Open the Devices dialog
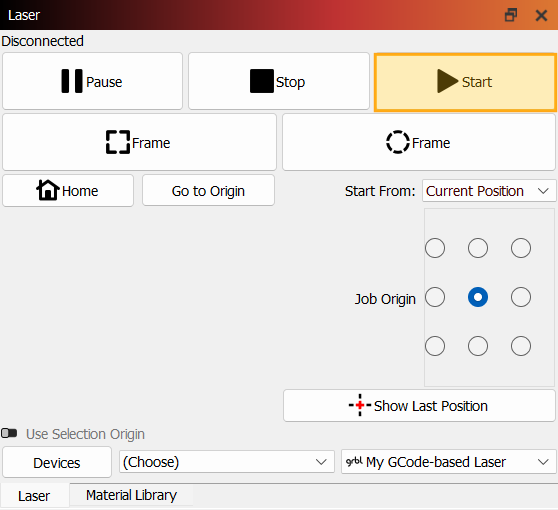Screen dimensions: 558x510 pos(57,462)
